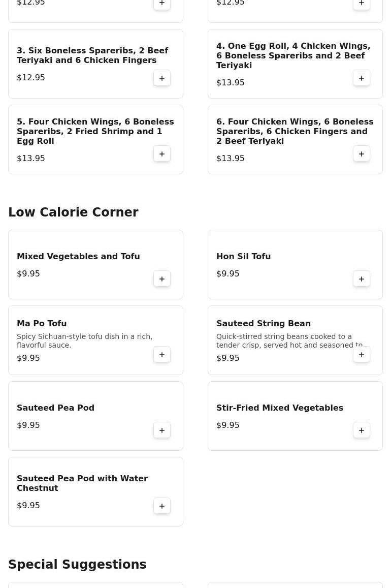This screenshot has width=391, height=588.
Task: Add Sauteed String Bean to cart
Action: [362, 355]
